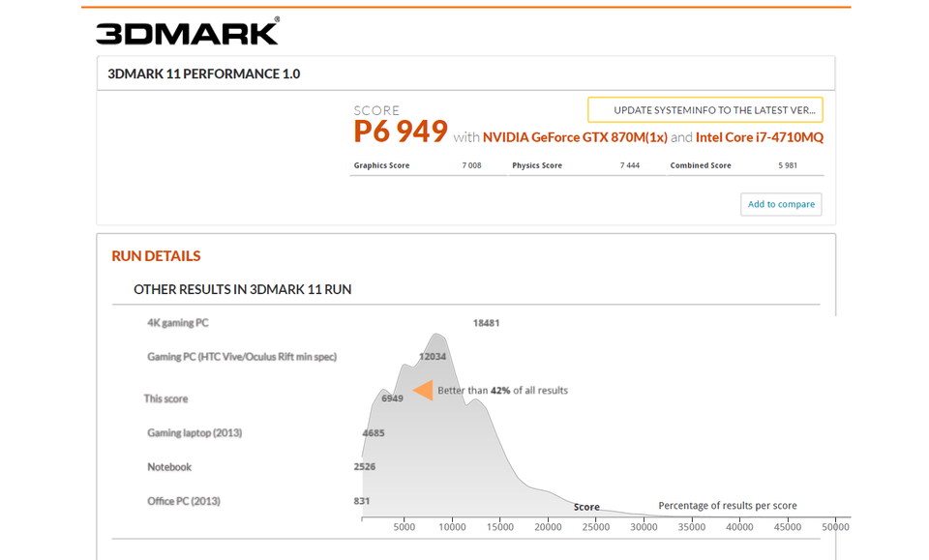Image resolution: width=929 pixels, height=560 pixels.
Task: Click the Gaming laptop (2013) label
Action: [x=195, y=433]
